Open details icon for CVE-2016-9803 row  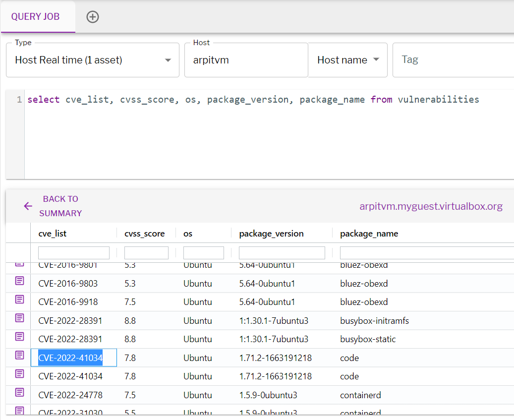pyautogui.click(x=18, y=281)
